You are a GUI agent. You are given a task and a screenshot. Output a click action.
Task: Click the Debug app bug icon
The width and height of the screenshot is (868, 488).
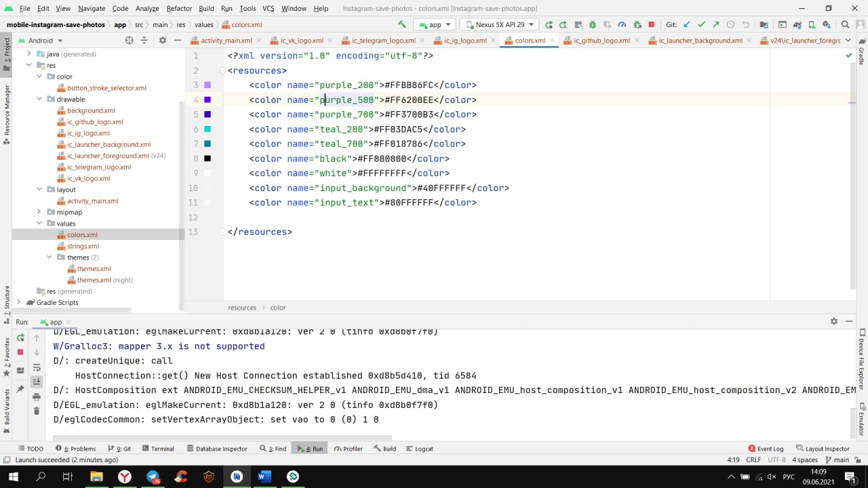593,24
